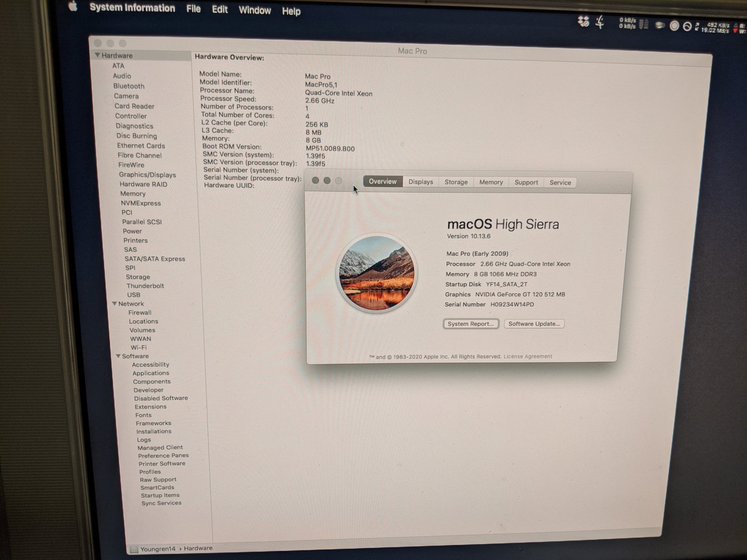This screenshot has height=560, width=747.
Task: Open the Edit menu
Action: (220, 9)
